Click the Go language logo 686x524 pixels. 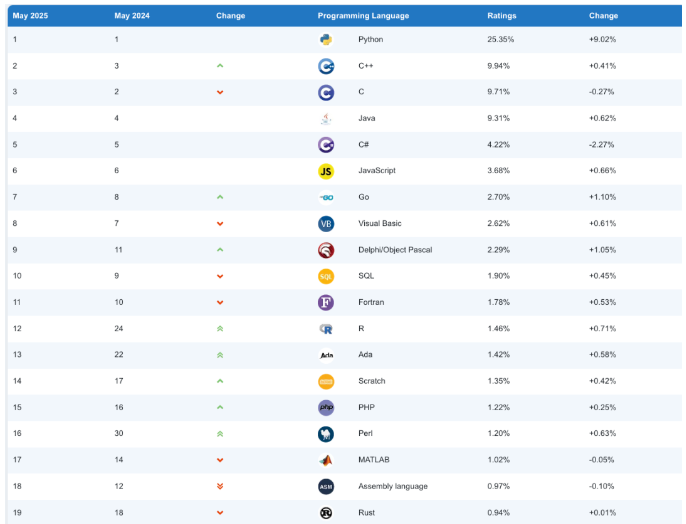(326, 197)
